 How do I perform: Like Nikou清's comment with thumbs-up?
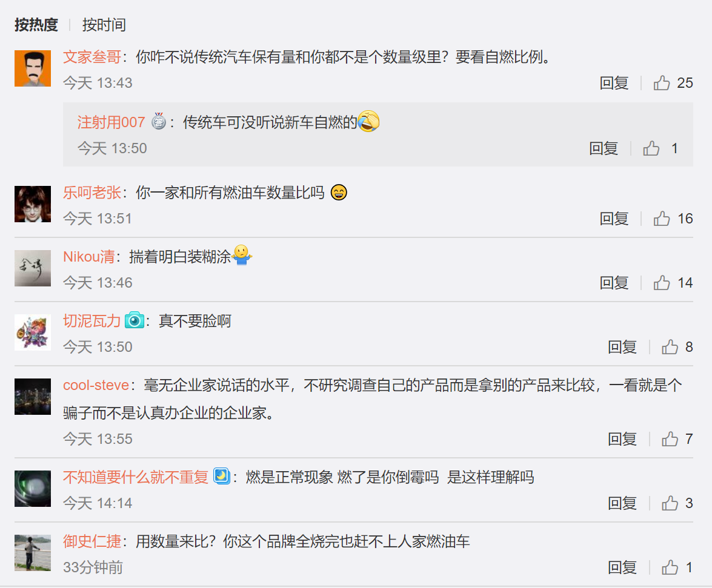click(662, 283)
